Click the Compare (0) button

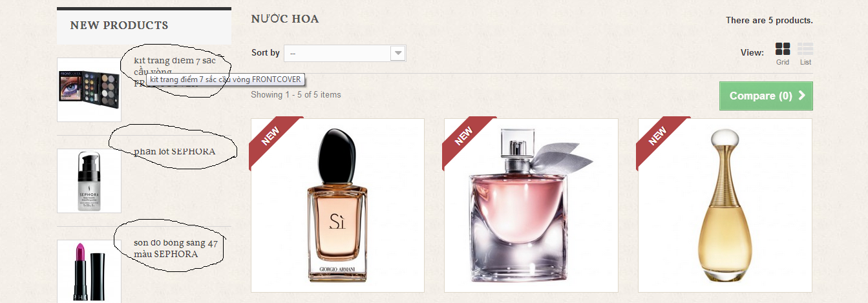[766, 96]
